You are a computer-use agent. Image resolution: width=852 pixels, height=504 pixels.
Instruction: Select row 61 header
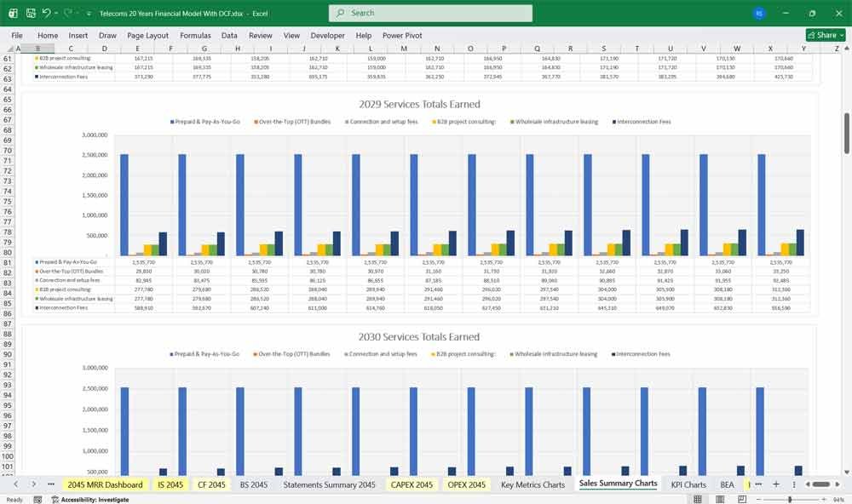(x=8, y=58)
